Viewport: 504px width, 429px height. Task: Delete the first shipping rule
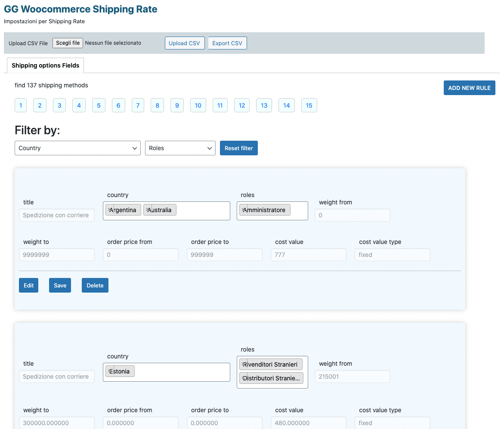click(95, 285)
